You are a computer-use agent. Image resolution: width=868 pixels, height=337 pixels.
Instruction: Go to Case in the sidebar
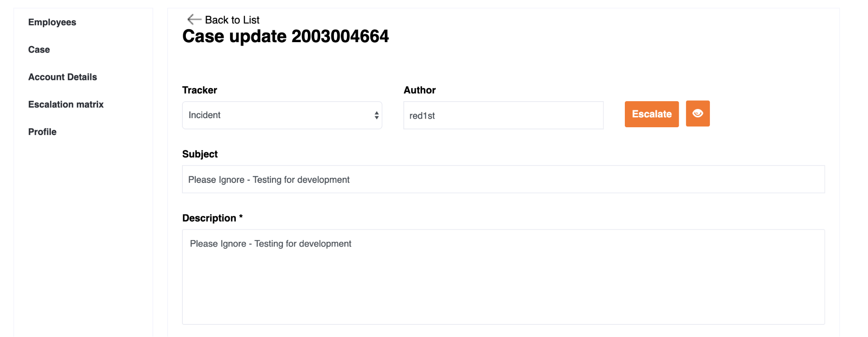coord(39,50)
